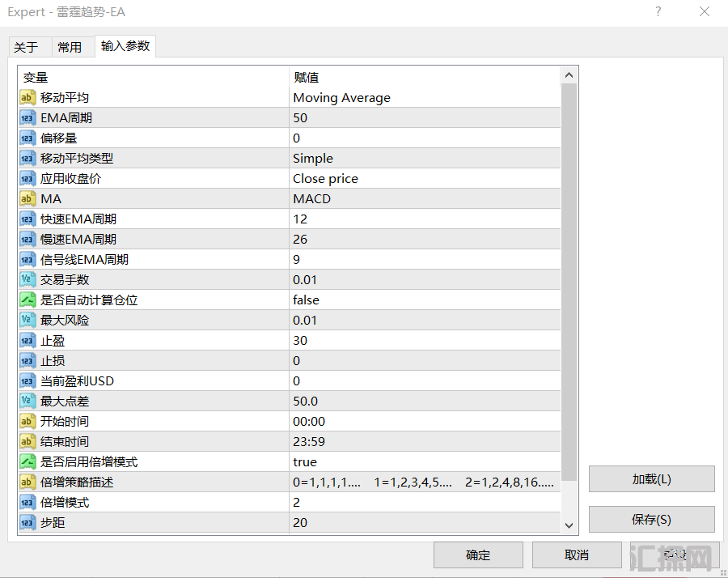The width and height of the screenshot is (728, 578).
Task: Edit the 最大点差 value 50.0
Action: point(425,401)
